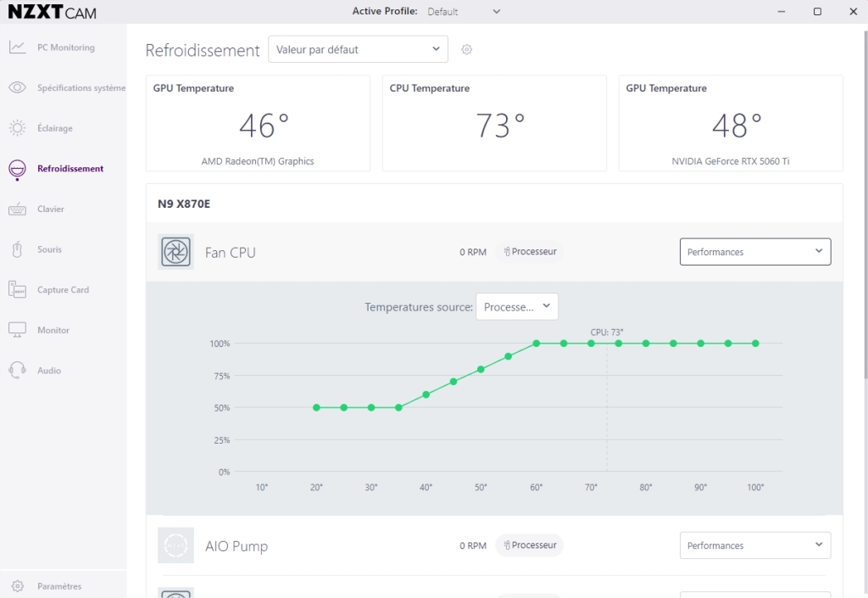Switch to Éclairage section

point(55,128)
